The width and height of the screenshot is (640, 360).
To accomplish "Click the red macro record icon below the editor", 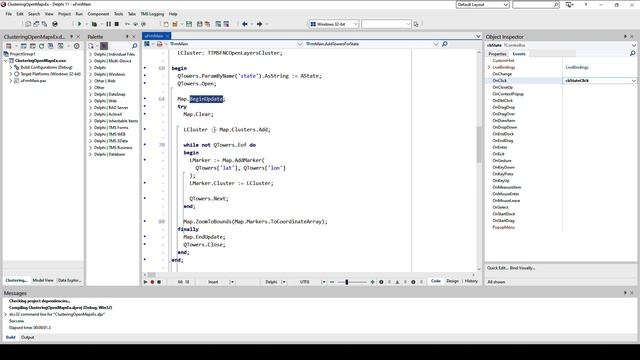I will click(x=152, y=282).
